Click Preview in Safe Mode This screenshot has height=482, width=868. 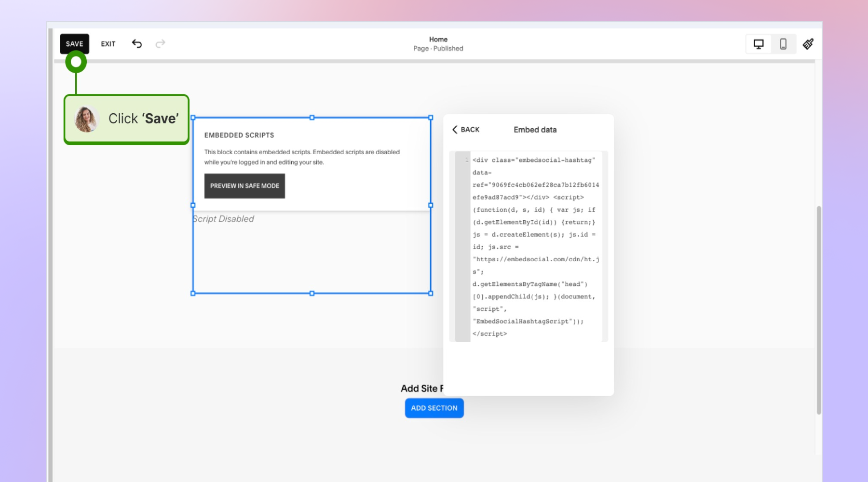pyautogui.click(x=244, y=186)
